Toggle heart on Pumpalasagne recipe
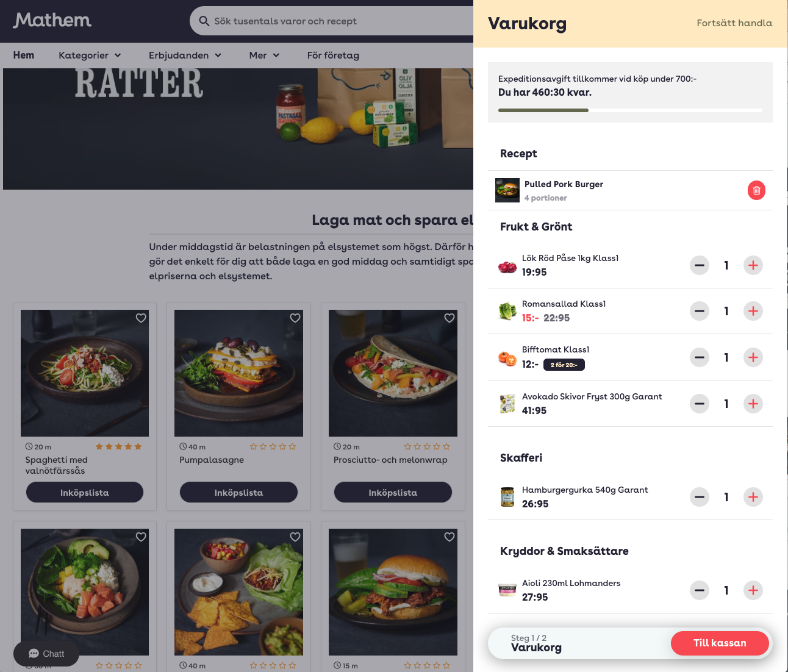Image resolution: width=788 pixels, height=672 pixels. tap(295, 318)
